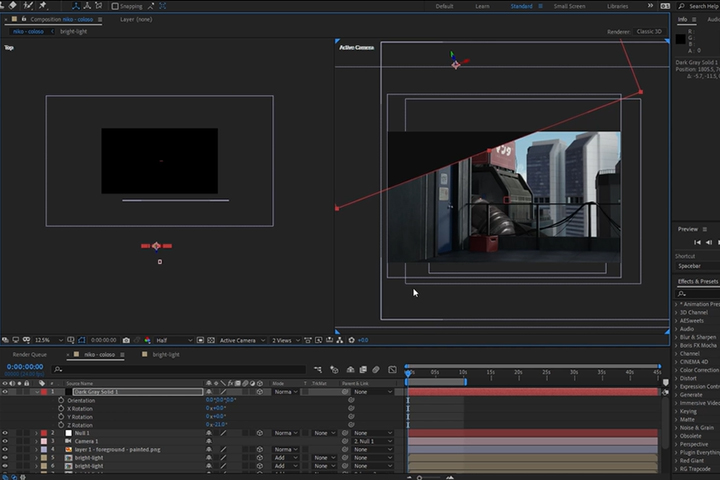Open the Info panel menu icon
The height and width of the screenshot is (480, 720).
(694, 20)
